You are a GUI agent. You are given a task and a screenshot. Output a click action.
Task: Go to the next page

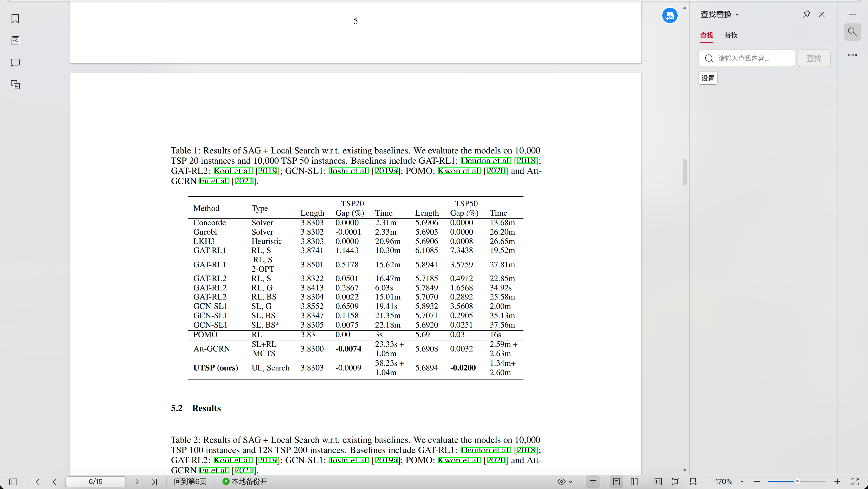137,482
